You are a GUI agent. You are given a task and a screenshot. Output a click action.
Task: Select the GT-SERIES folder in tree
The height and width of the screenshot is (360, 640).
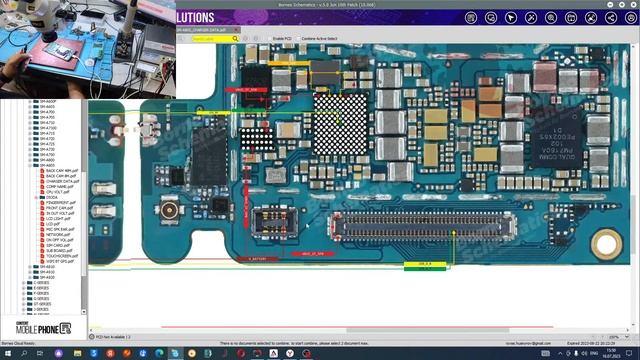point(42,304)
